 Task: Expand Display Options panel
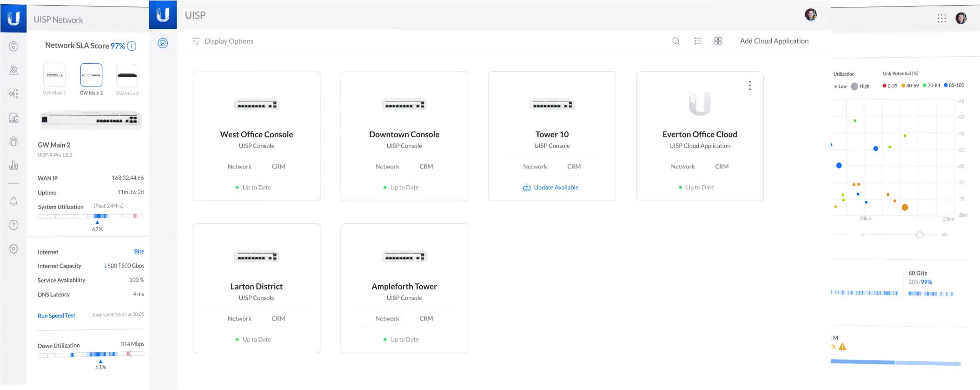tap(223, 41)
